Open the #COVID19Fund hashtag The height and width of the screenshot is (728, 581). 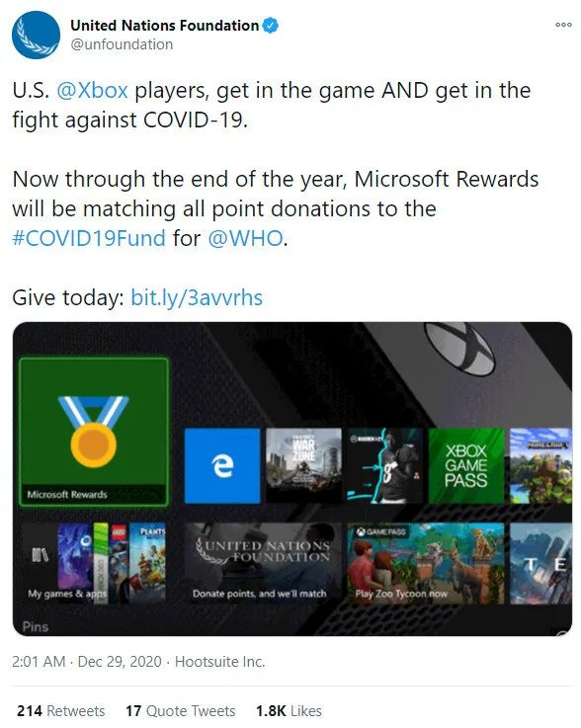tap(89, 238)
